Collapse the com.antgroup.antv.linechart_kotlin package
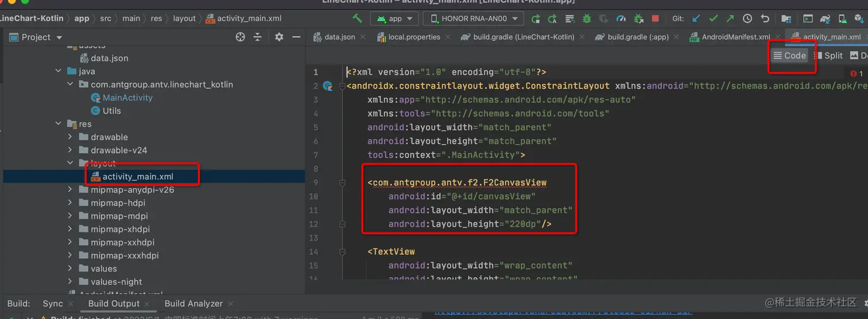Viewport: 868px width, 319px height. (x=71, y=84)
